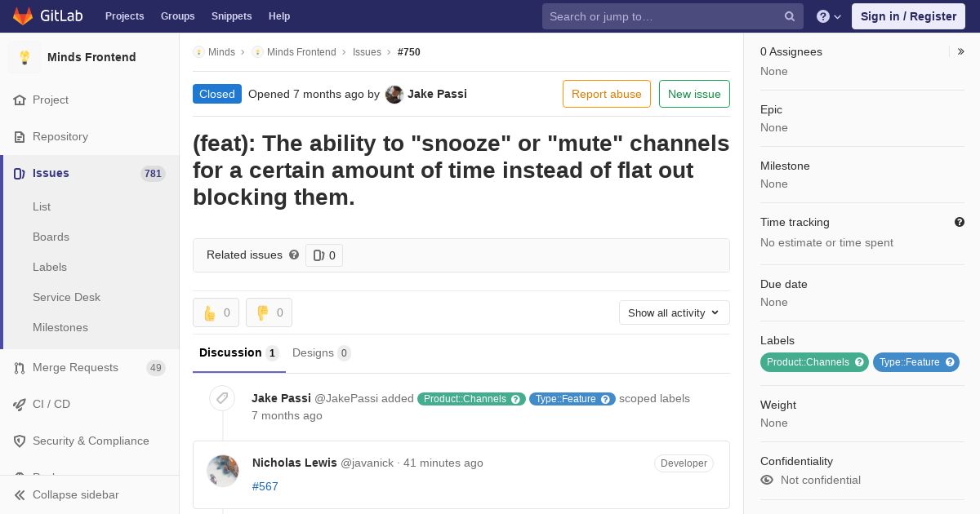
Task: Click Minds breadcrumb icon
Action: (198, 51)
